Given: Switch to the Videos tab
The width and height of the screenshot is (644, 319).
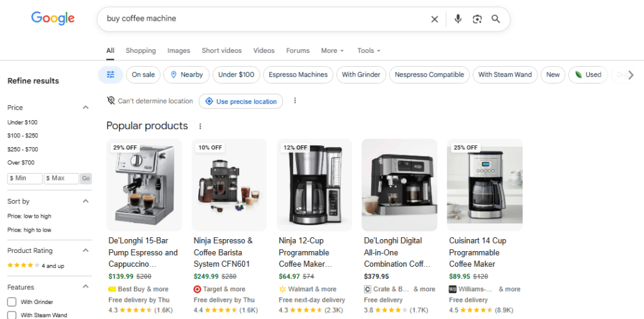Looking at the screenshot, I should (x=264, y=50).
